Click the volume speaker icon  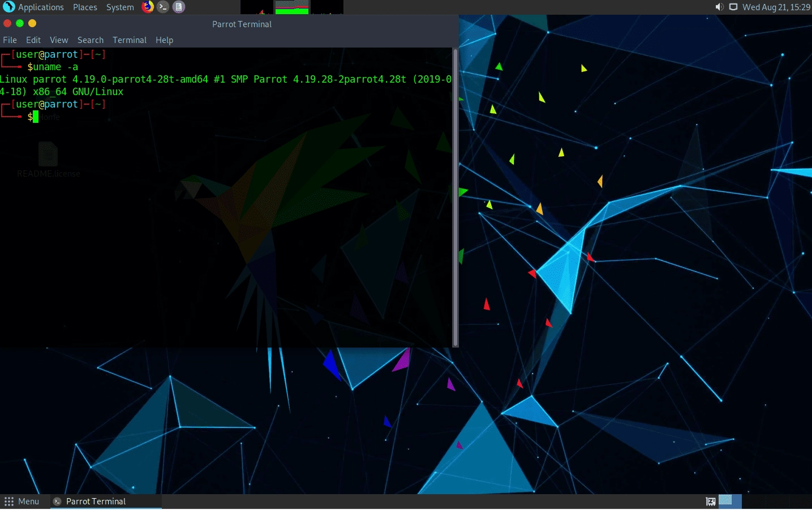[x=719, y=7]
